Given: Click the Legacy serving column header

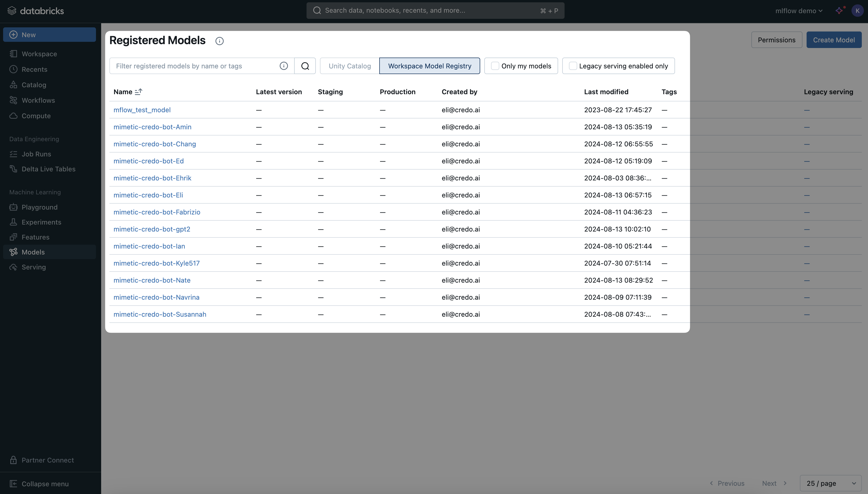Looking at the screenshot, I should click(x=828, y=92).
